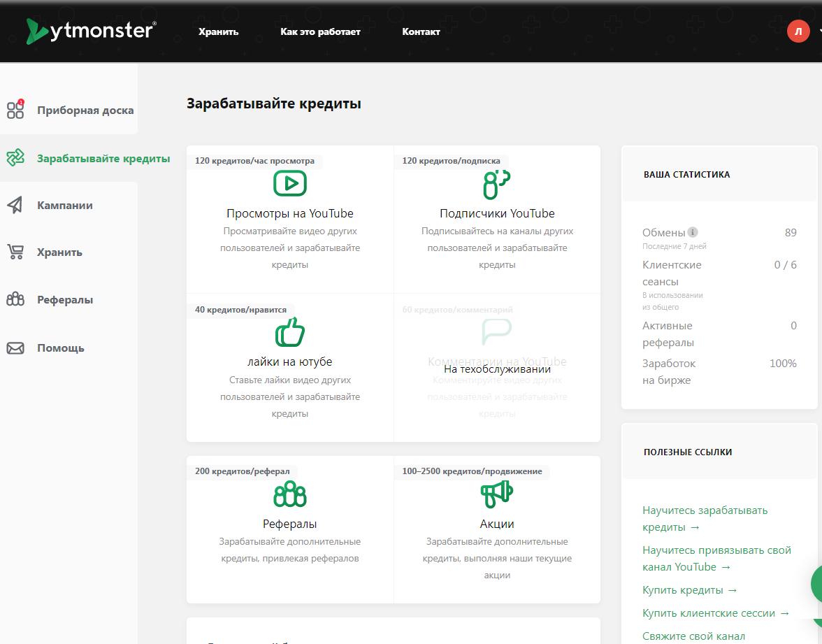Open the Купить кредиты link

click(690, 590)
